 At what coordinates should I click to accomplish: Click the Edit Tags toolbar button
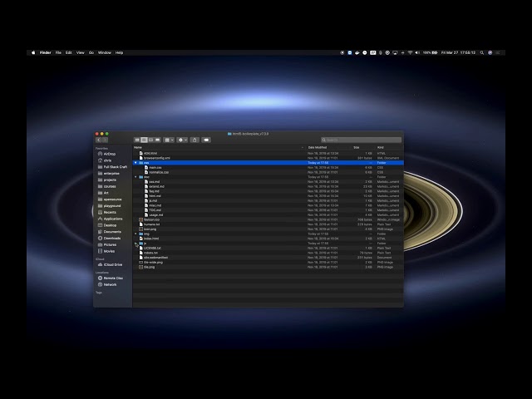pyautogui.click(x=206, y=140)
